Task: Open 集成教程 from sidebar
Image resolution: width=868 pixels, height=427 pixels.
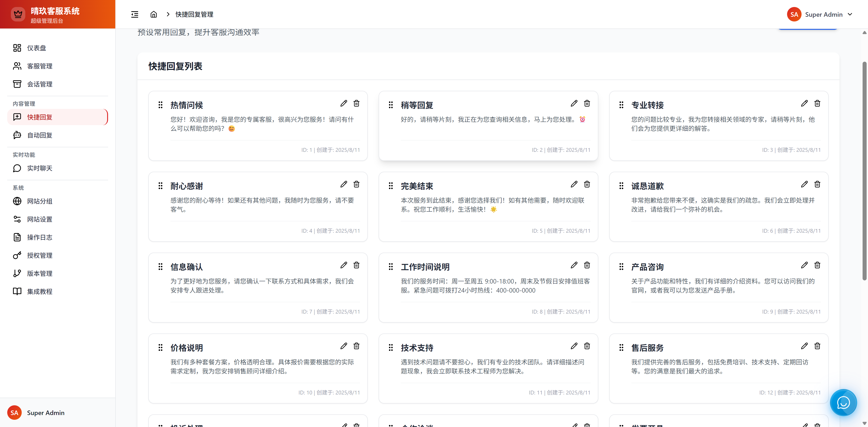Action: 39,291
